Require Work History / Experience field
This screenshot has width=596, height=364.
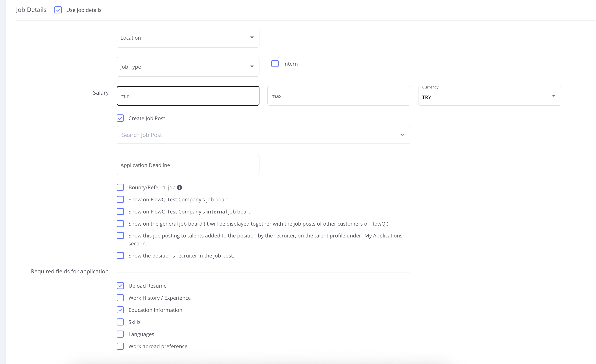[120, 298]
